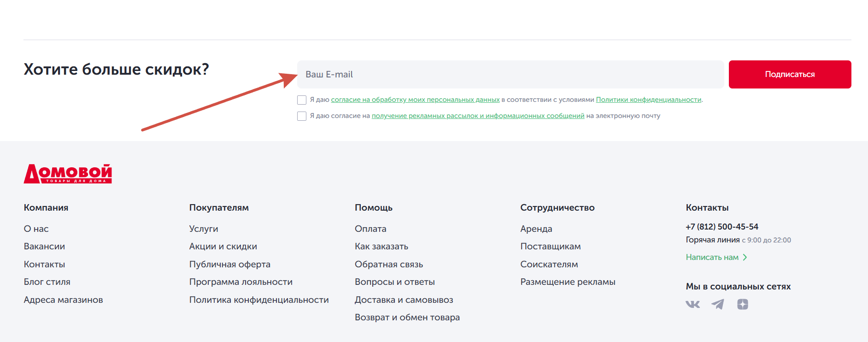Click the Мы в социальных сетях heading
The image size is (868, 342).
pos(738,286)
